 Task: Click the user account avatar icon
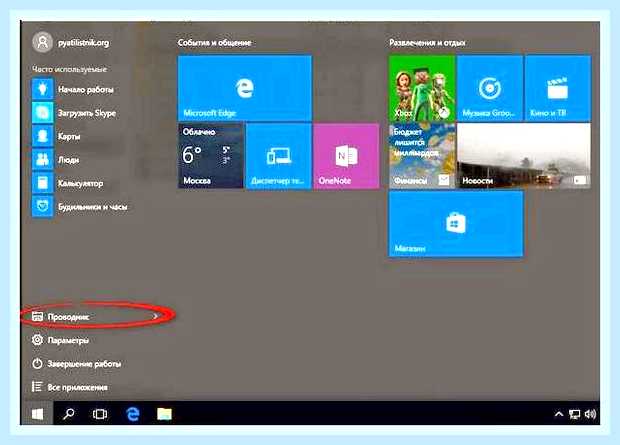point(42,42)
